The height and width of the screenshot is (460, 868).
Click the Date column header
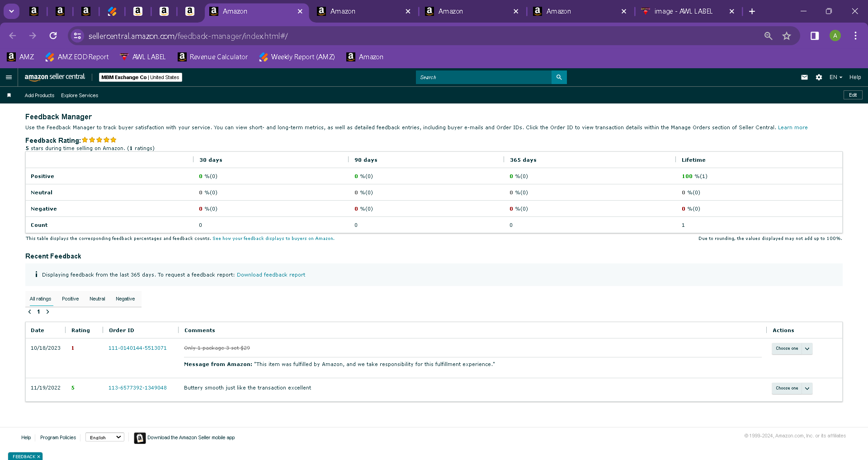[x=38, y=330]
